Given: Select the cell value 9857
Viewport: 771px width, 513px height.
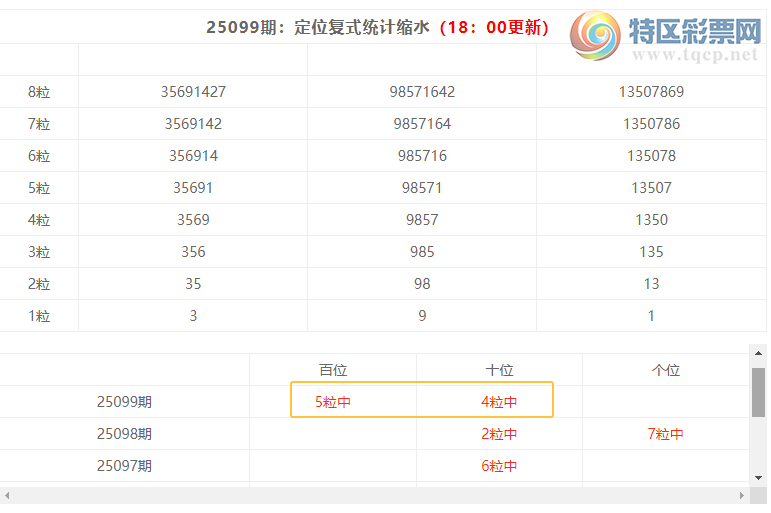Looking at the screenshot, I should coord(422,220).
